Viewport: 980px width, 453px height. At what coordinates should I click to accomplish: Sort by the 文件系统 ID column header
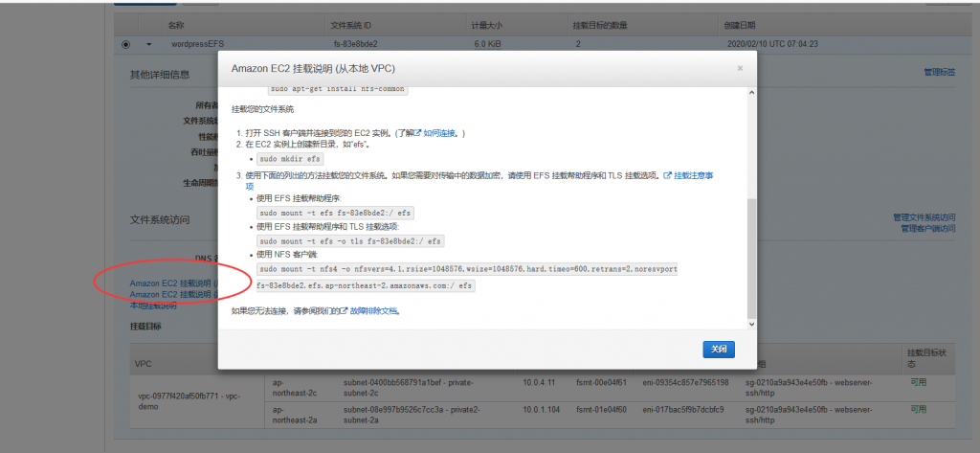click(350, 26)
